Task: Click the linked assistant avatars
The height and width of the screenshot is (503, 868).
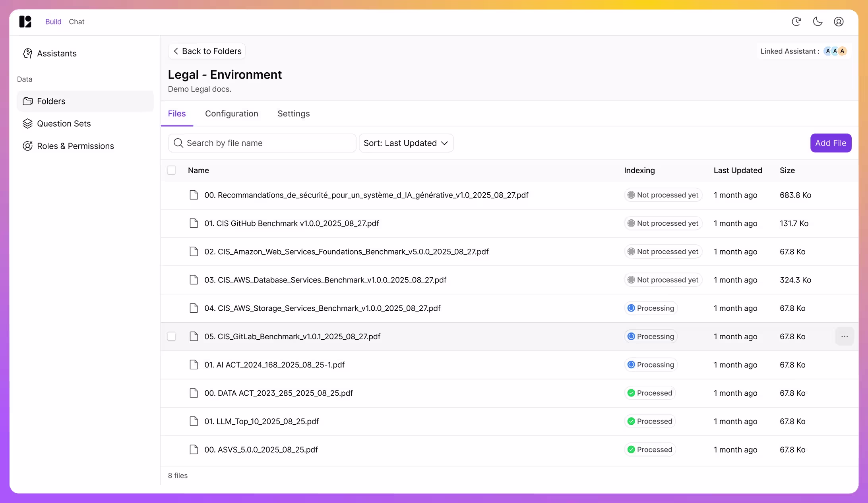Action: [835, 51]
